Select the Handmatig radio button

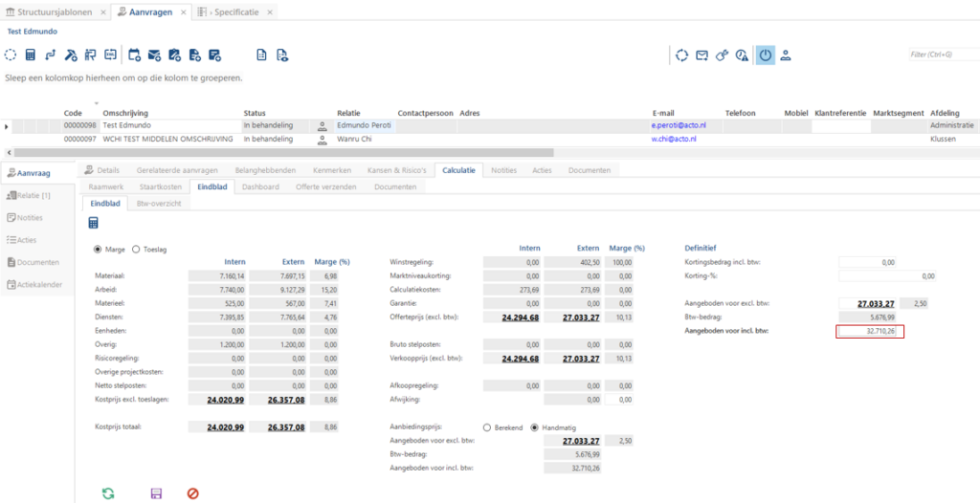coord(534,428)
